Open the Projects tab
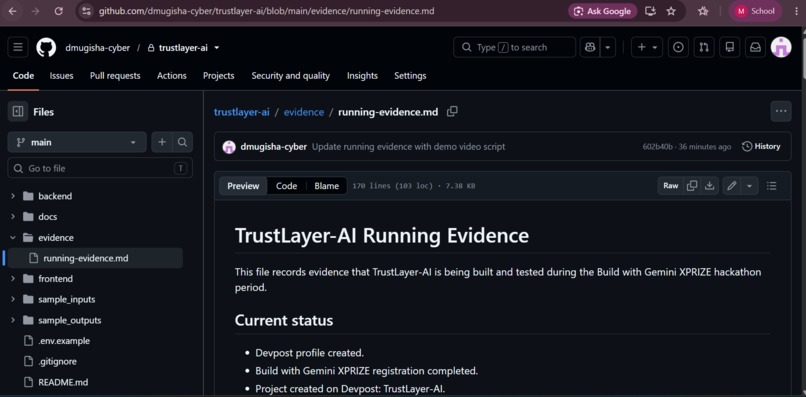Image resolution: width=806 pixels, height=397 pixels. 218,76
